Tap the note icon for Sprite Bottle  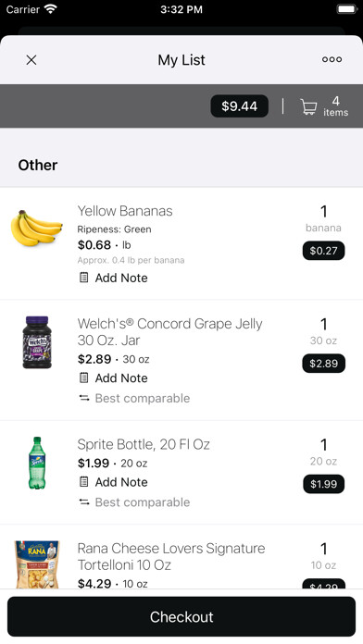click(x=84, y=482)
